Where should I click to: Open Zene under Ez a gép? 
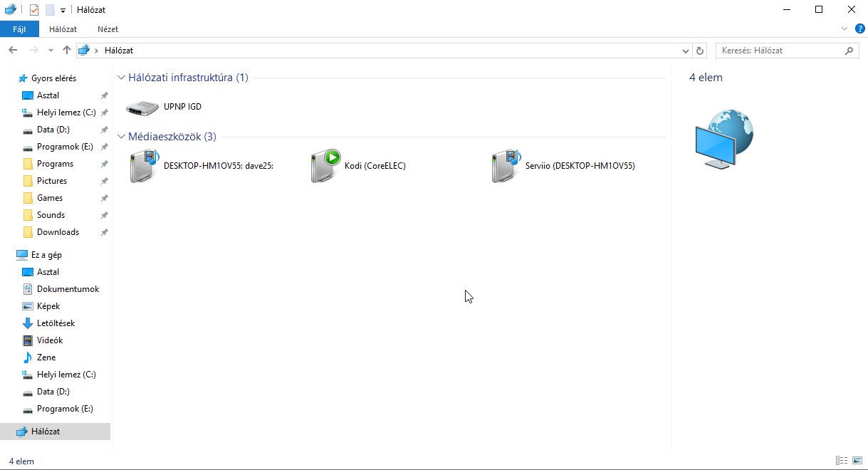[46, 357]
